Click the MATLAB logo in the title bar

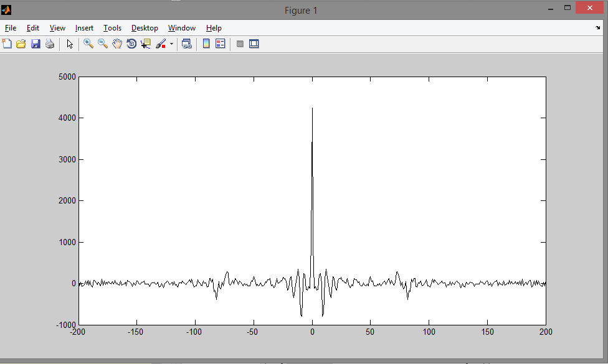[x=6, y=9]
